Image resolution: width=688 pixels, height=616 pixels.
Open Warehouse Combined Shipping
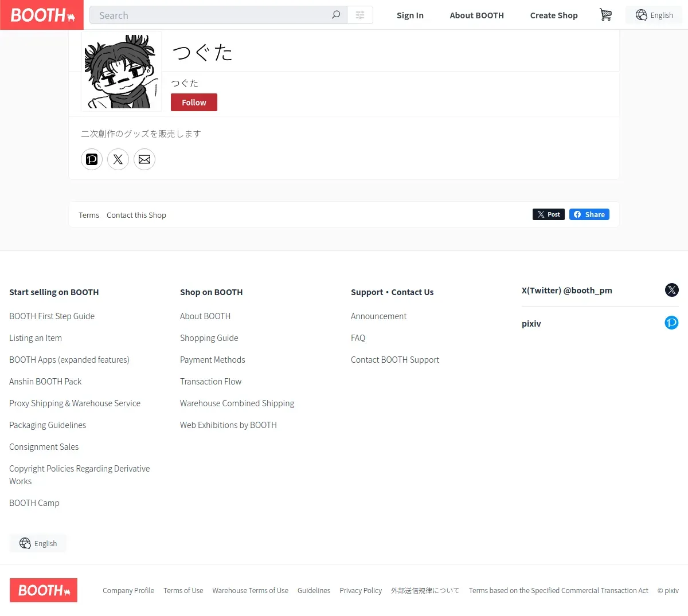coord(237,403)
